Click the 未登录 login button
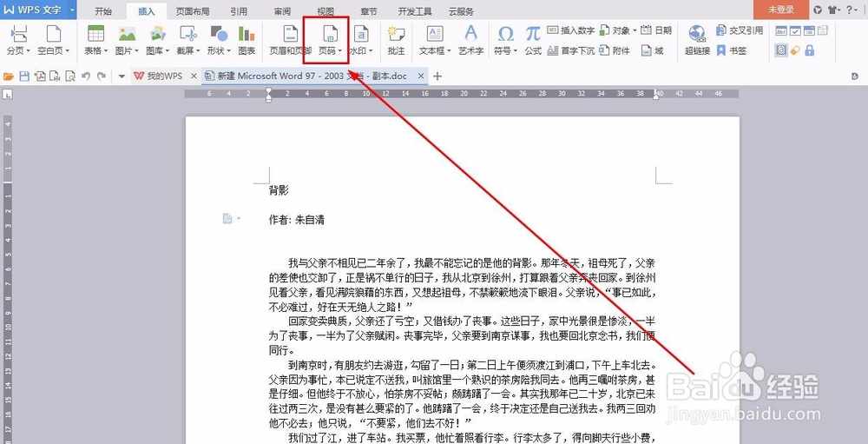Image resolution: width=868 pixels, height=444 pixels. pyautogui.click(x=780, y=10)
